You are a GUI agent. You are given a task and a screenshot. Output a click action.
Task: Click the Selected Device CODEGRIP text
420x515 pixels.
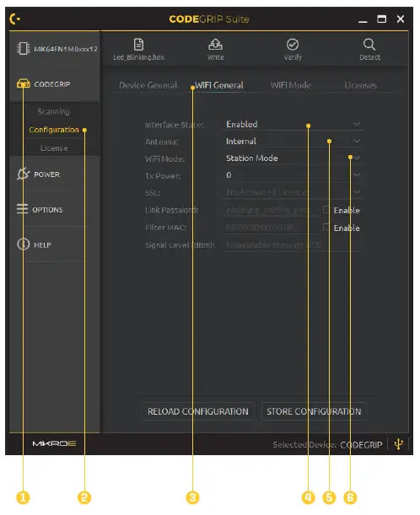327,445
